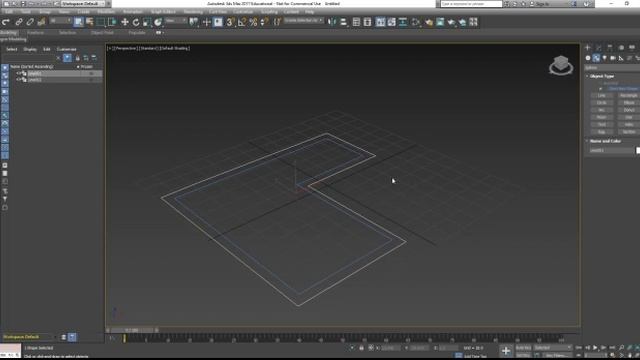Click the Select and Manipulate icon
This screenshot has width=640, height=360.
point(207,22)
